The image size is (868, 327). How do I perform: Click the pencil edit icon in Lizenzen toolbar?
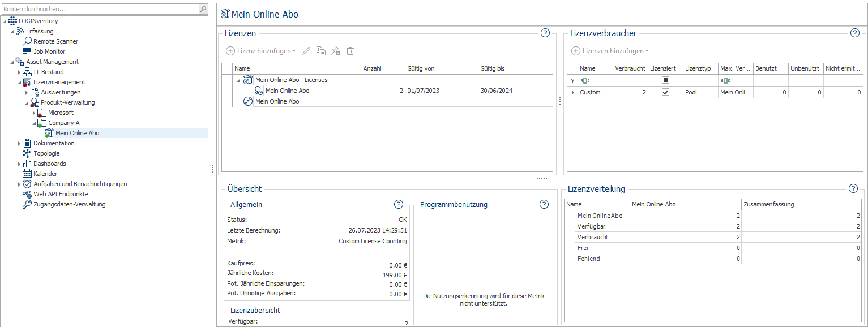tap(306, 51)
